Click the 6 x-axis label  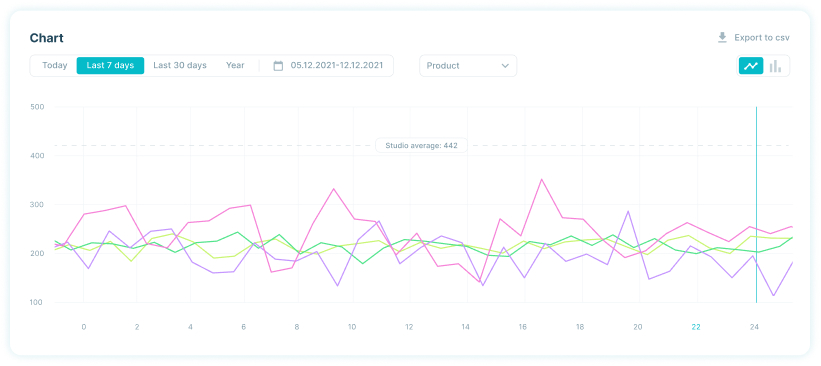click(243, 327)
